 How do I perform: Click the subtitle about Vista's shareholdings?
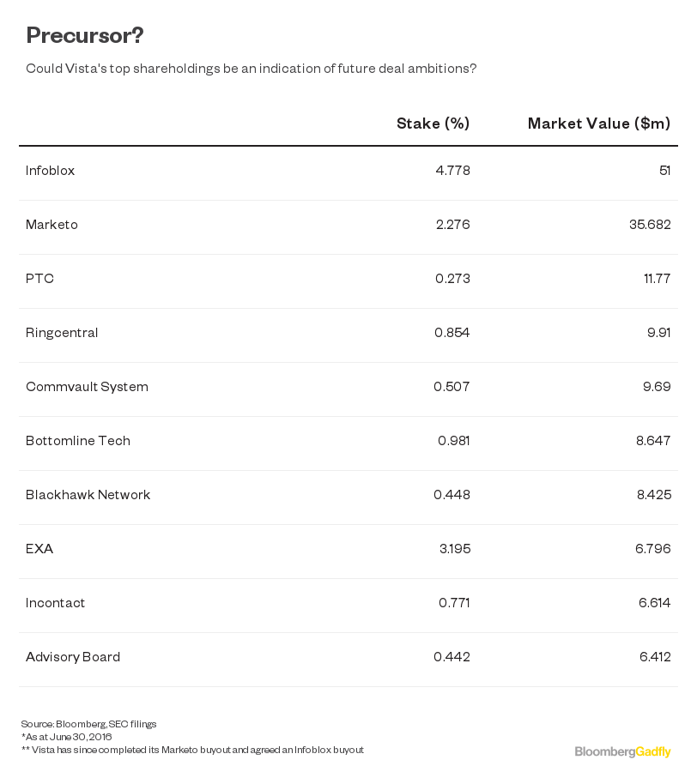[x=252, y=69]
